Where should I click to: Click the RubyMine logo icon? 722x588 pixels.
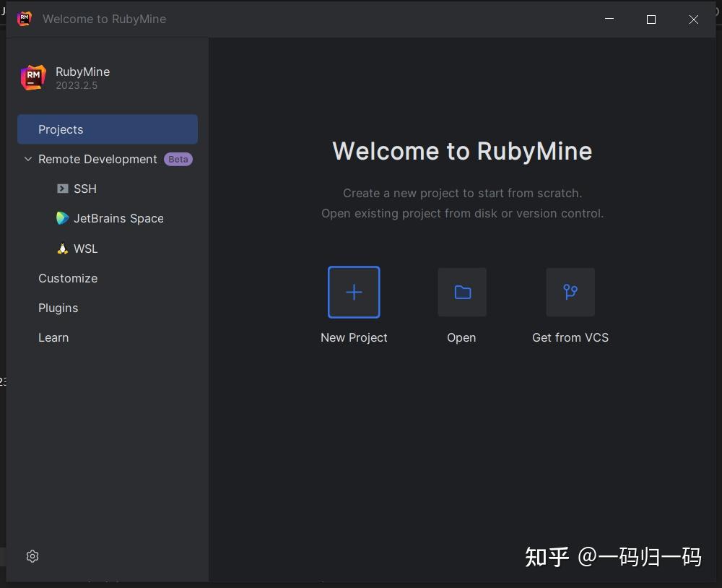(32, 77)
